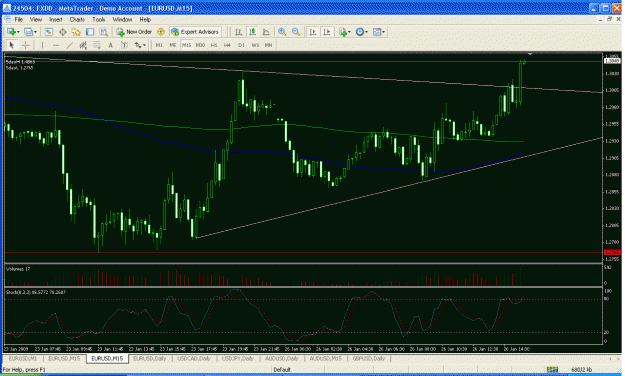Open the Window menu
The image size is (625, 376).
click(122, 20)
